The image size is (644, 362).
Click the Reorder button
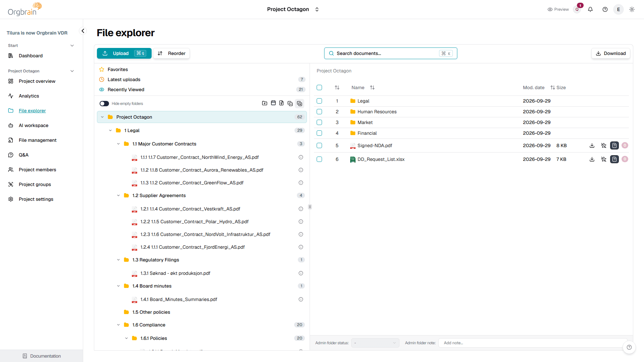click(171, 53)
